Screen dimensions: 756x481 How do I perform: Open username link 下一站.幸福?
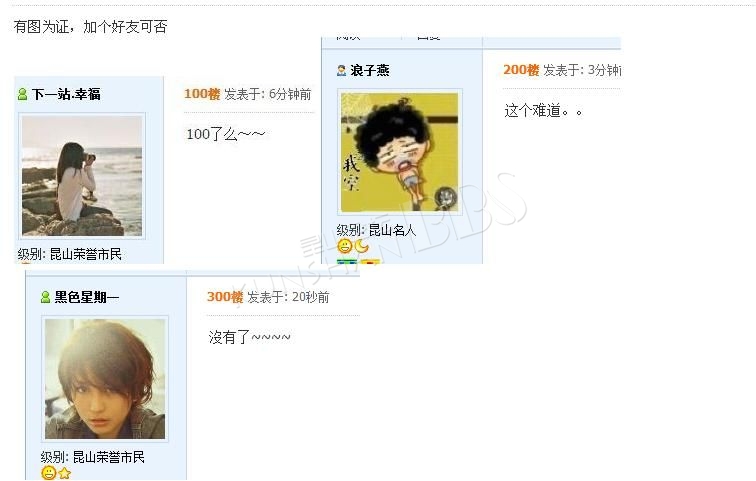coord(66,94)
